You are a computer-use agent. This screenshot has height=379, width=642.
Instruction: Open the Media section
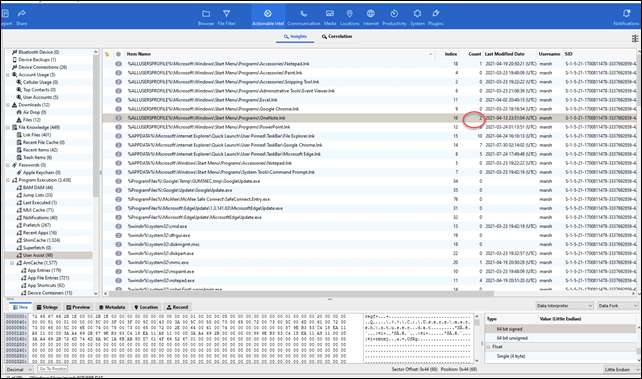[x=330, y=17]
